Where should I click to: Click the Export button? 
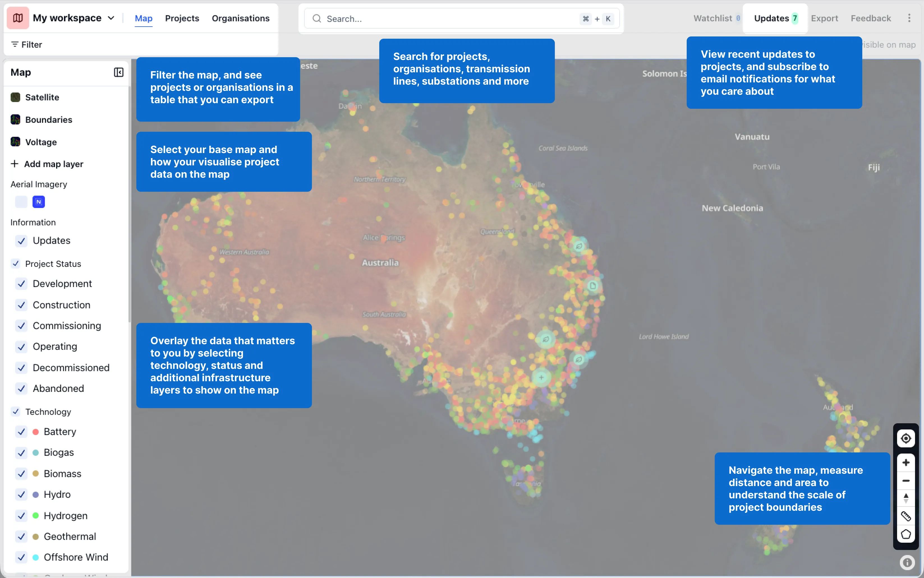click(x=824, y=18)
